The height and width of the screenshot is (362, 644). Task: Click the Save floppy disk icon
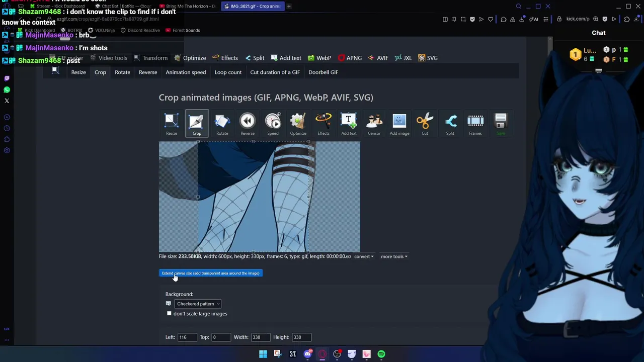(x=501, y=124)
